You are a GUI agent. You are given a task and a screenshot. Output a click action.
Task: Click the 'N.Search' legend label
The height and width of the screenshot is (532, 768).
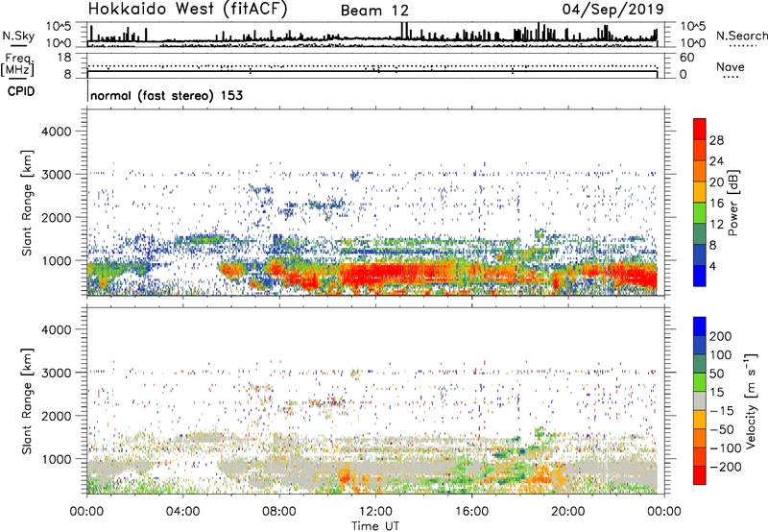pos(741,36)
